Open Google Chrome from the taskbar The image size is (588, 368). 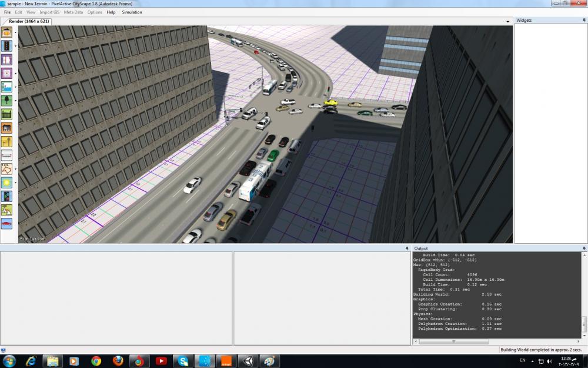tap(96, 362)
